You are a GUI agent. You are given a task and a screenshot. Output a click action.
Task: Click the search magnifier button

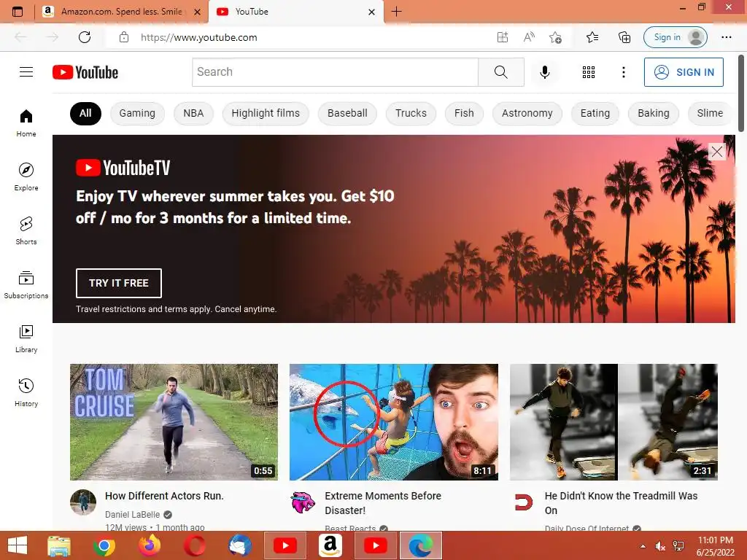click(x=500, y=72)
